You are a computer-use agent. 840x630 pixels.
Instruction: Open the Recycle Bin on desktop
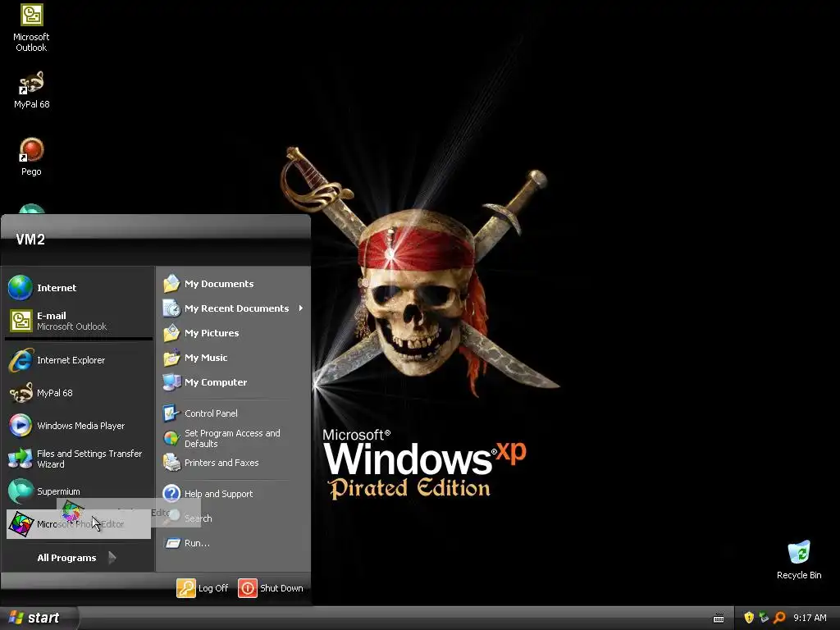click(x=799, y=560)
